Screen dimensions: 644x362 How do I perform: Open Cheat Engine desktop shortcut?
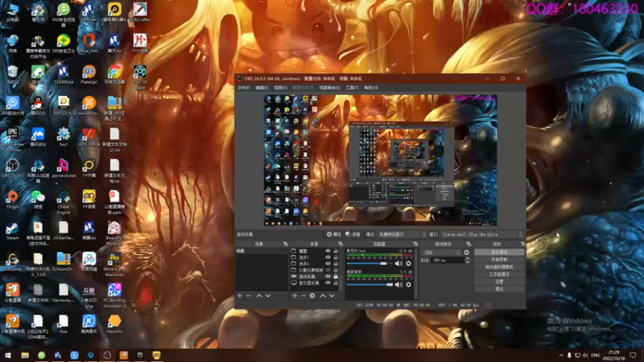coord(64,203)
